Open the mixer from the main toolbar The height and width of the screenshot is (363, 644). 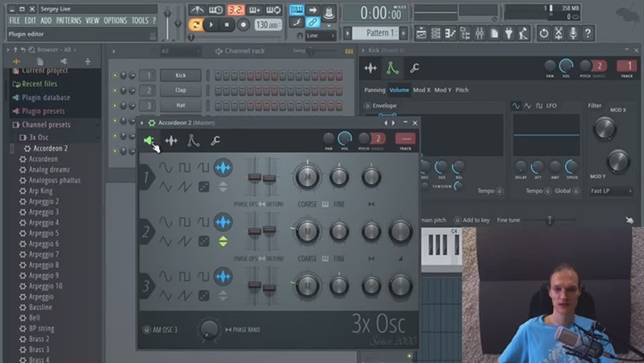tap(479, 33)
